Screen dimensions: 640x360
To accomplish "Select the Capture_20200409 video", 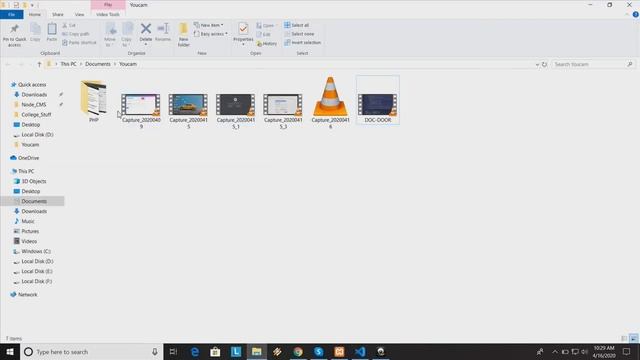I will pyautogui.click(x=141, y=110).
